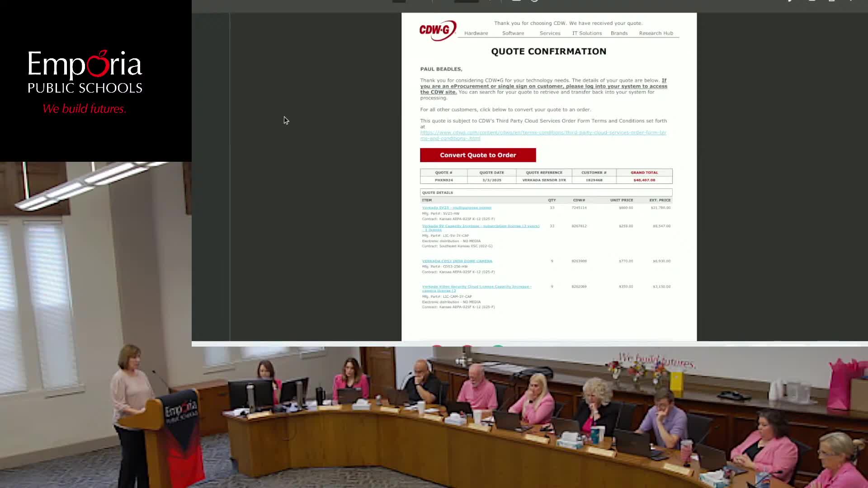Select grand total $40,407.00
The image size is (868, 488).
(x=644, y=180)
